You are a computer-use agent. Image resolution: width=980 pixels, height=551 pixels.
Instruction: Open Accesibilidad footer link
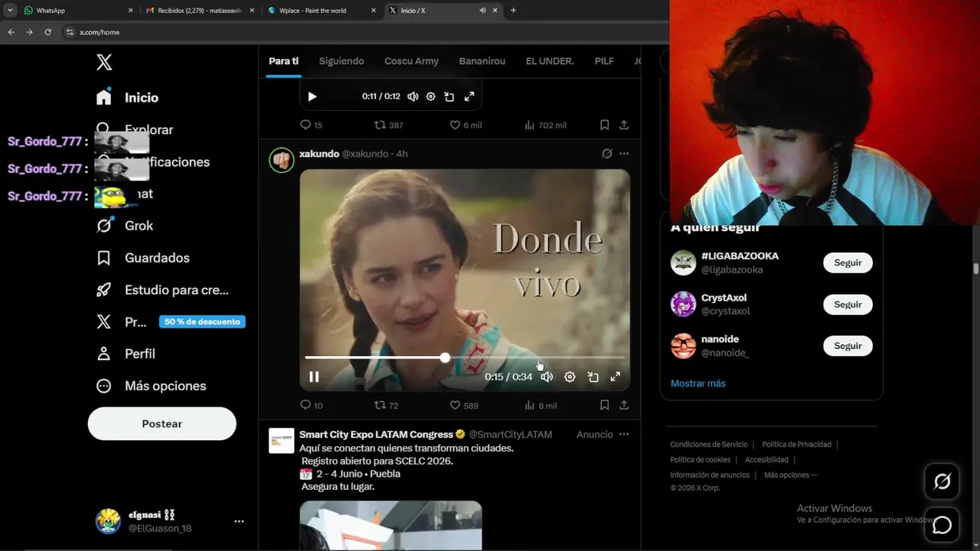(x=766, y=460)
